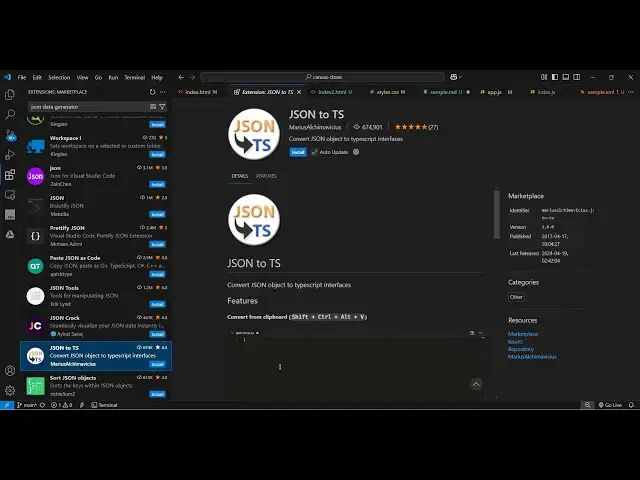Open the Issues resource link

pyautogui.click(x=515, y=342)
